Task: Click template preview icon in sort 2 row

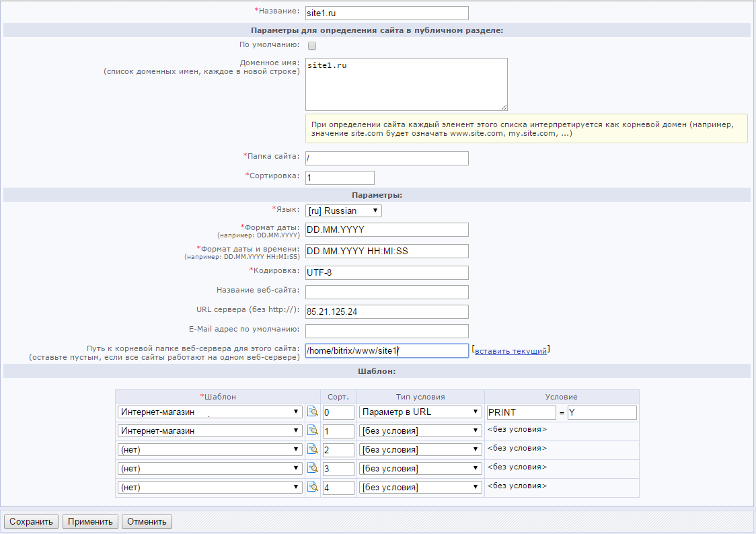Action: 312,449
